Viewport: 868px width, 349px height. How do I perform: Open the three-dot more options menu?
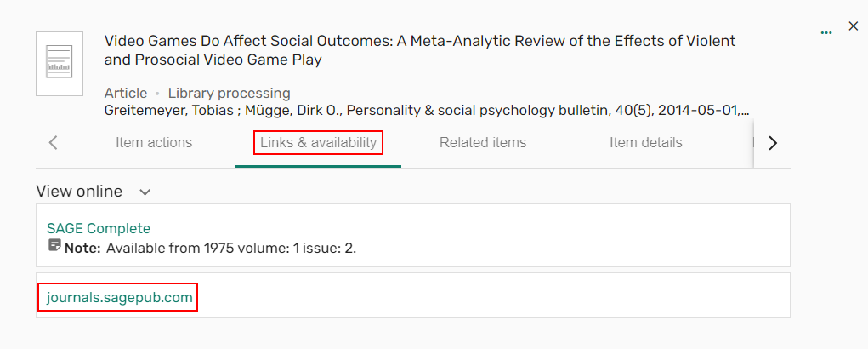[826, 32]
